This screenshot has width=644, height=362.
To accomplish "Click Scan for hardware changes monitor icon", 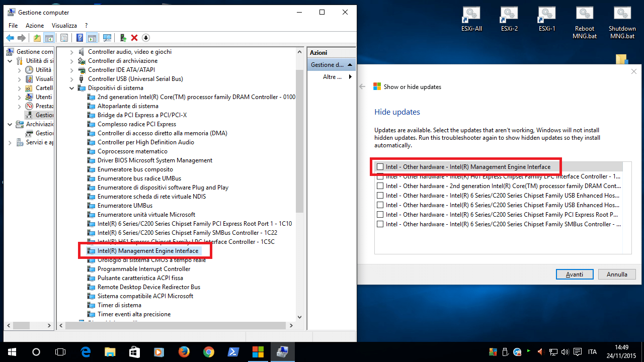I will pos(107,38).
